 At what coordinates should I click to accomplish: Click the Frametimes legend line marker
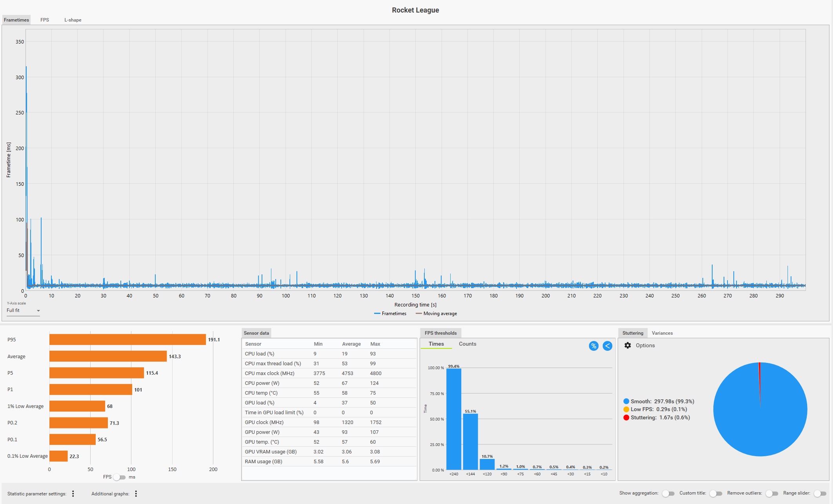377,314
